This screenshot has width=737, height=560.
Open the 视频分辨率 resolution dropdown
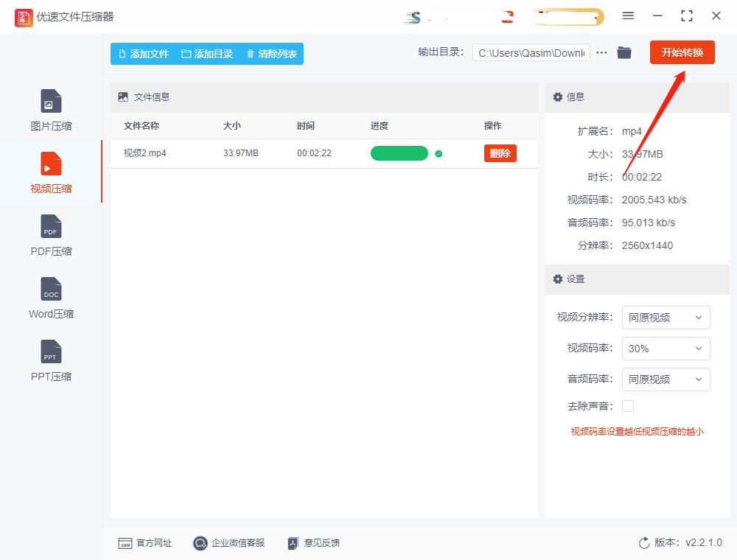pyautogui.click(x=666, y=318)
